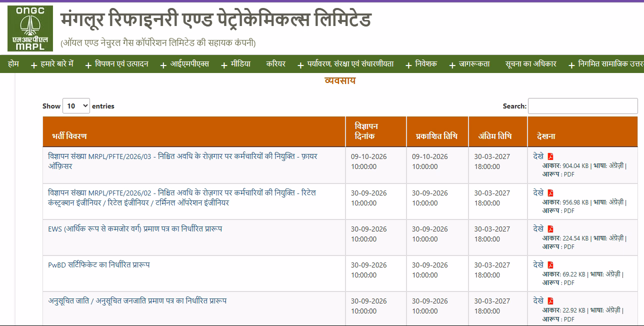Open the Show entries count dropdown
The height and width of the screenshot is (326, 644).
pos(76,106)
